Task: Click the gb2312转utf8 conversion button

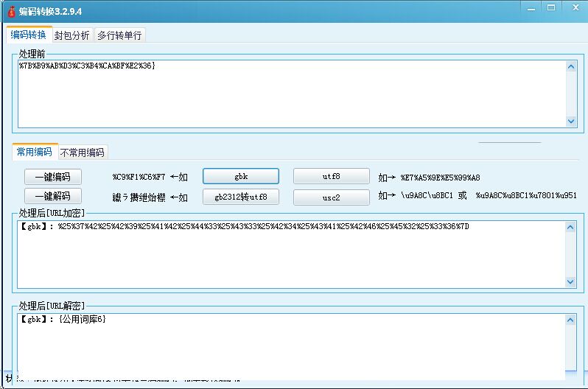Action: (x=241, y=197)
